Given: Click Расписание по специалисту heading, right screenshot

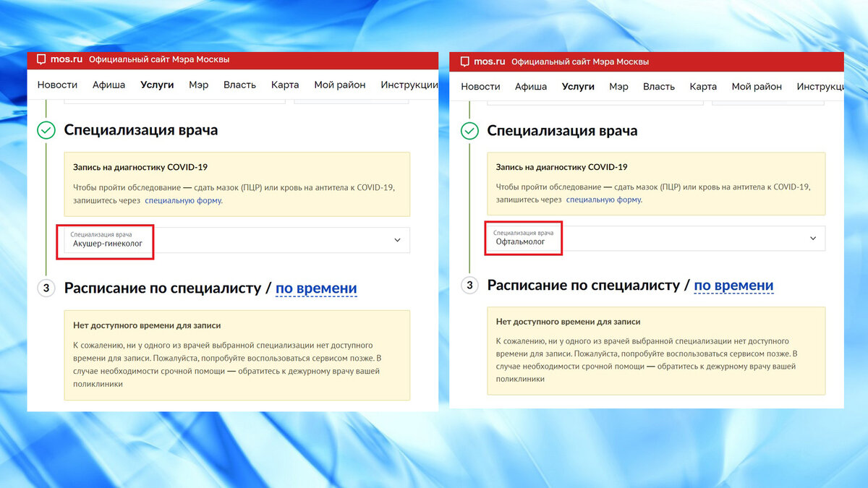Looking at the screenshot, I should coord(584,285).
